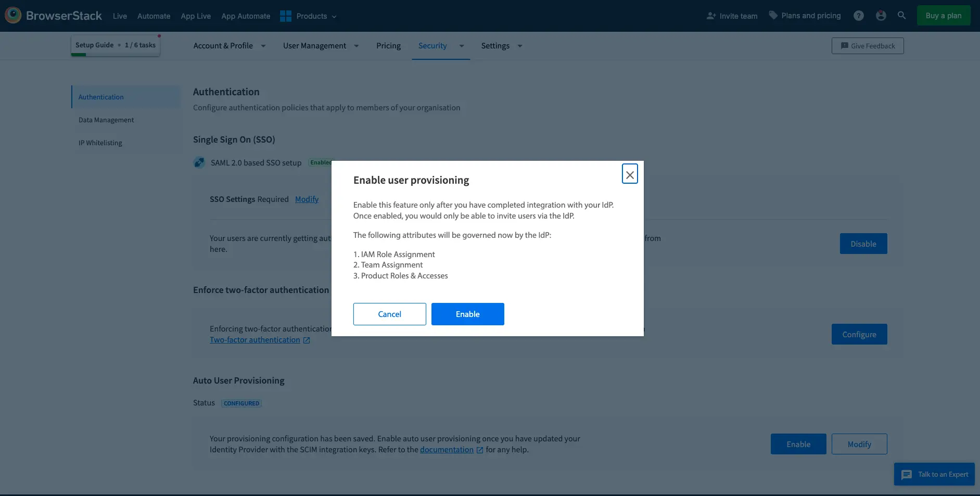The height and width of the screenshot is (496, 980).
Task: Open the Automate menu item
Action: 154,16
